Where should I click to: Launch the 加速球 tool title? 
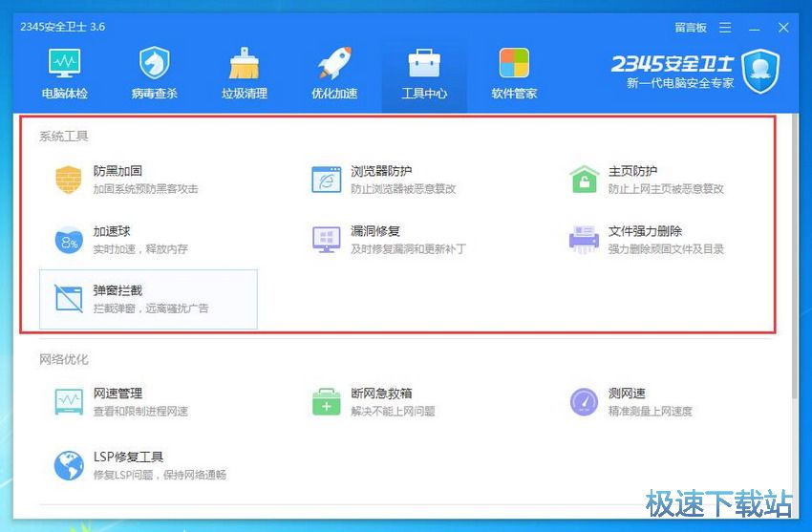point(112,231)
